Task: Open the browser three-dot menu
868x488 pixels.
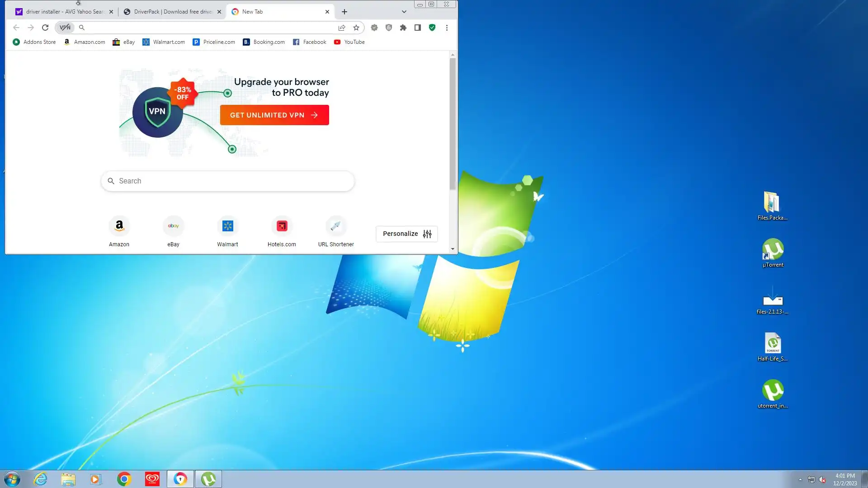Action: (x=447, y=28)
